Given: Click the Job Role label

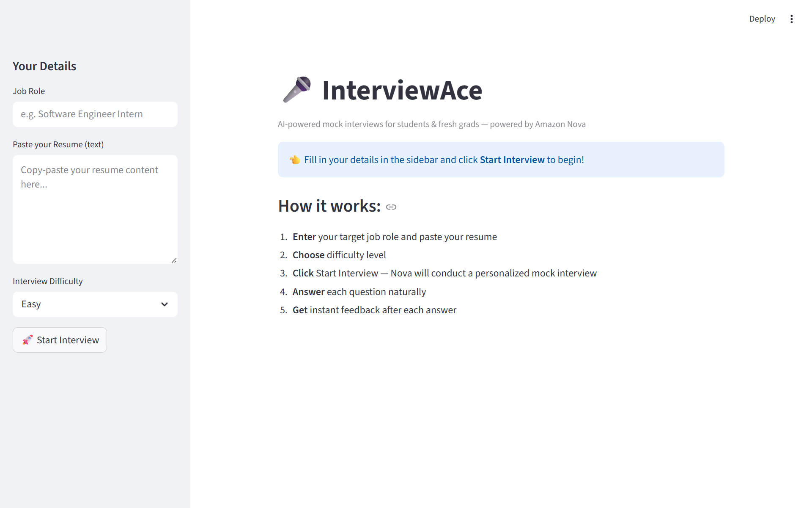Looking at the screenshot, I should click(29, 91).
